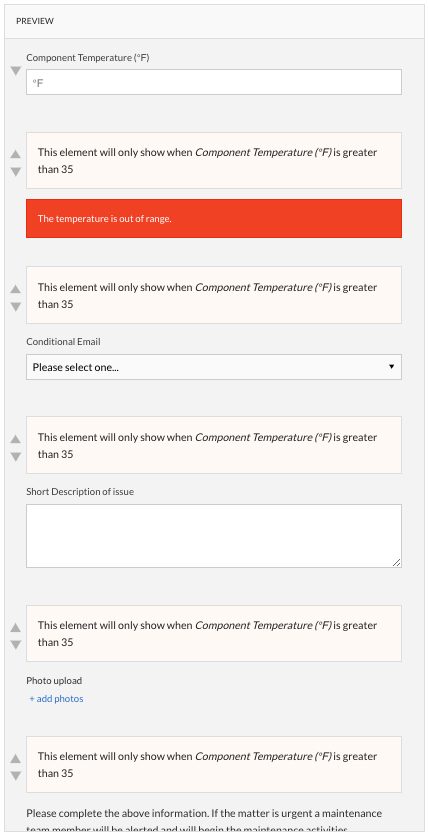Click into the Short Description of issue textarea
The width and height of the screenshot is (429, 837).
tap(214, 536)
